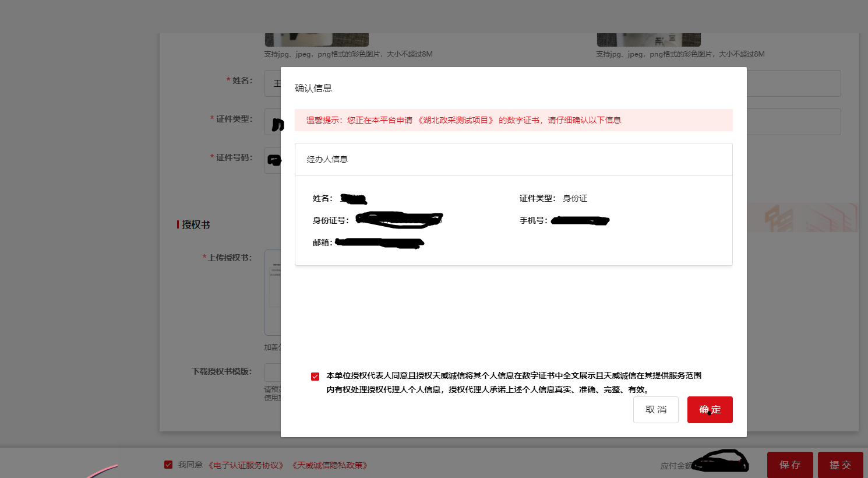Click the 下载授权书模版 download field
This screenshot has height=478, width=868.
tap(273, 372)
